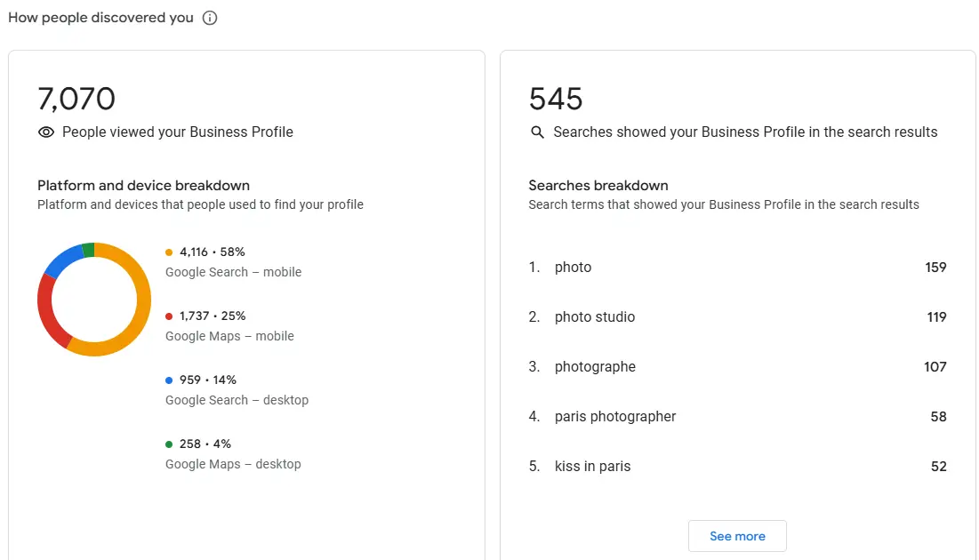Select the 'photo studio' search term
Viewport: 979px width, 560px height.
click(594, 316)
